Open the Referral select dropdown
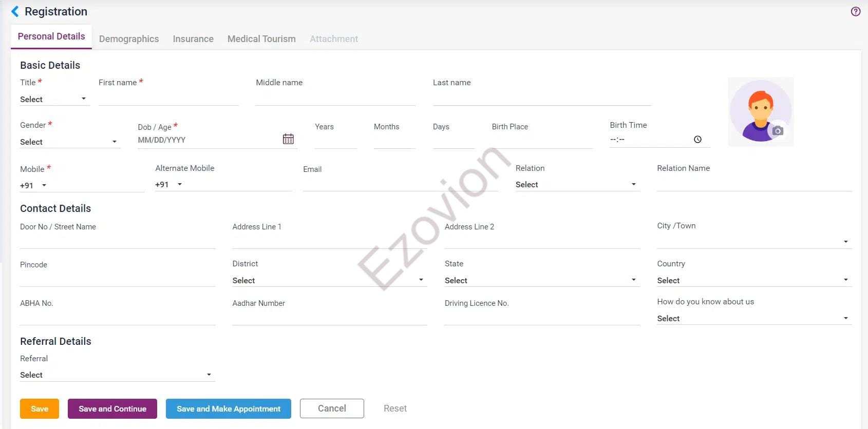Image resolution: width=868 pixels, height=429 pixels. 117,375
